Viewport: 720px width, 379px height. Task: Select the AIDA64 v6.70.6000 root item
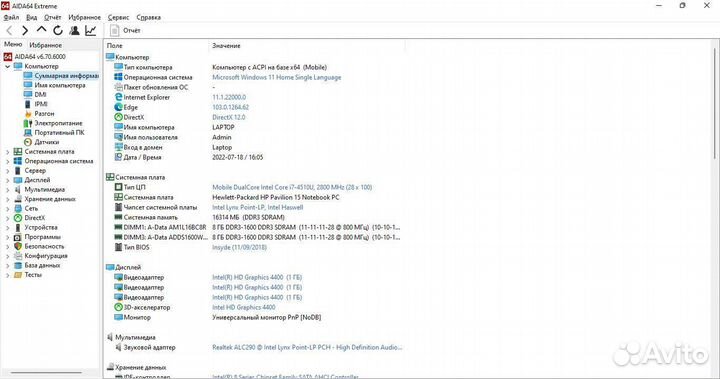click(35, 57)
